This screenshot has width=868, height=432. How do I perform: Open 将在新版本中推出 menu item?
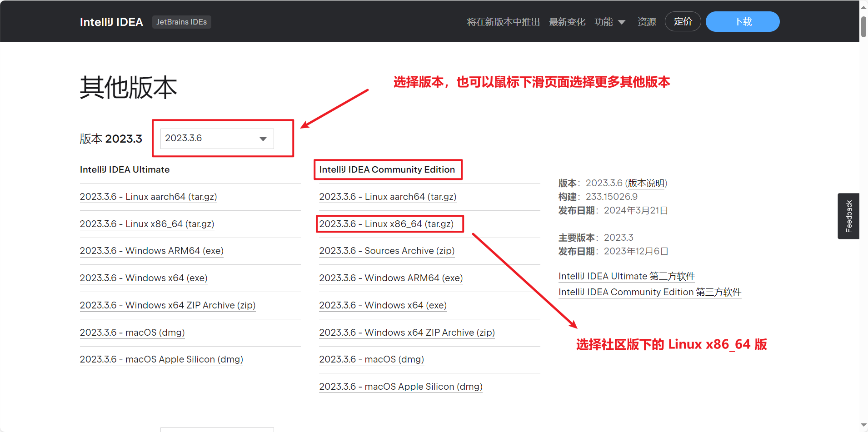click(503, 22)
